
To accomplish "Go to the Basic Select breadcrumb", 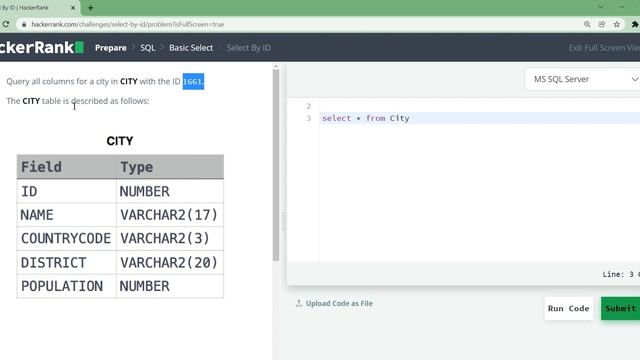I will 191,48.
